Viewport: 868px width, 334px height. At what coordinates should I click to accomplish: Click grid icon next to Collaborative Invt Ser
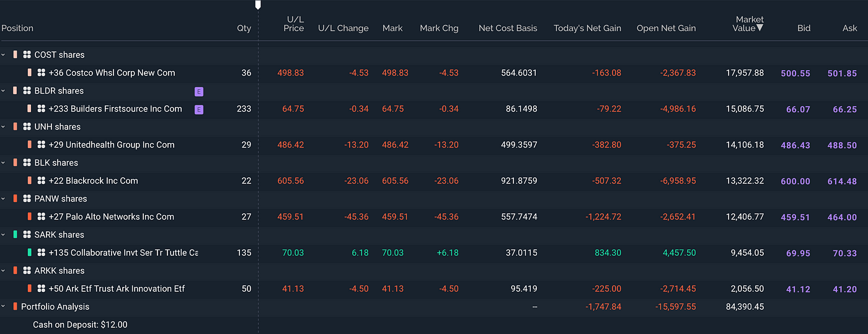41,252
